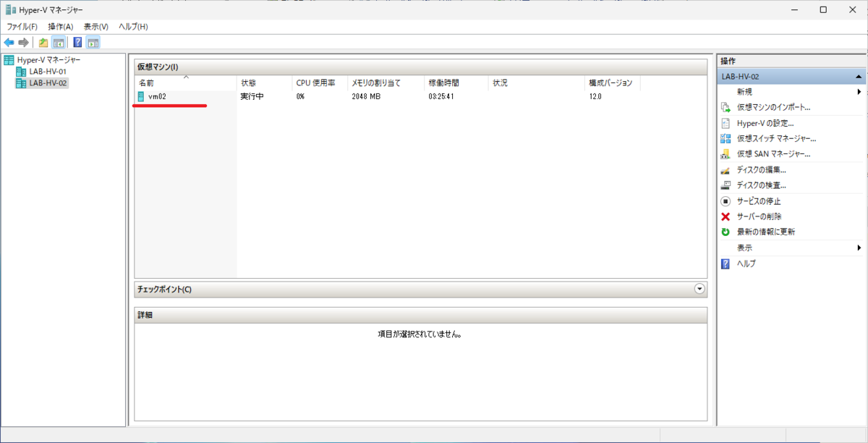This screenshot has height=443, width=868.
Task: Click the サービスの停止 stop icon
Action: 726,201
